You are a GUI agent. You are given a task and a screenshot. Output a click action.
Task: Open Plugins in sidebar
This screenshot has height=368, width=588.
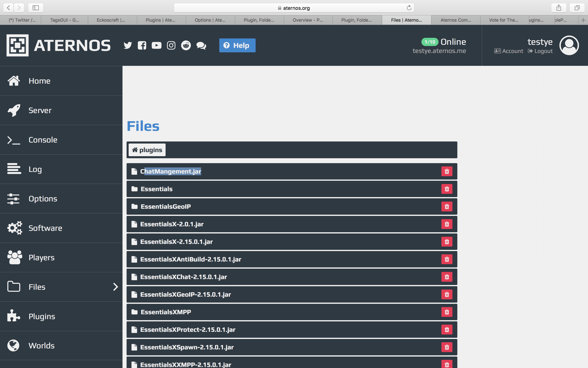tap(61, 316)
